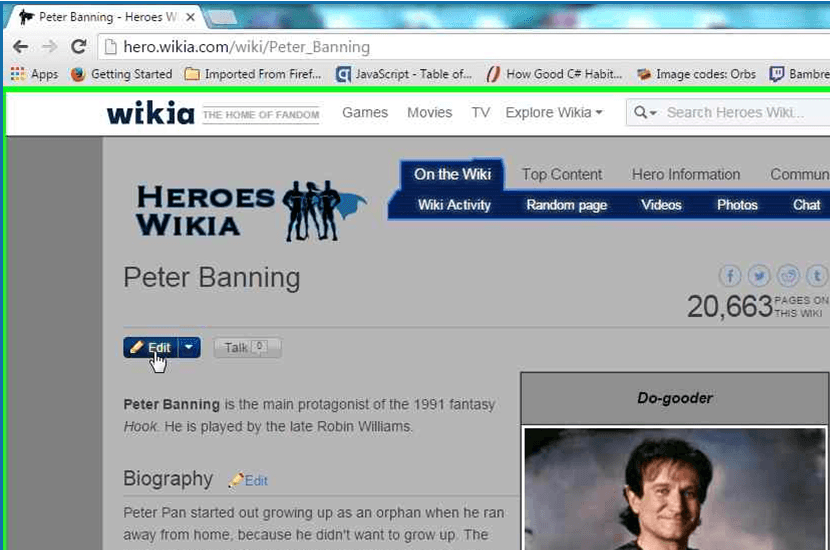Open a new browser tab
This screenshot has height=550, width=830.
221,18
